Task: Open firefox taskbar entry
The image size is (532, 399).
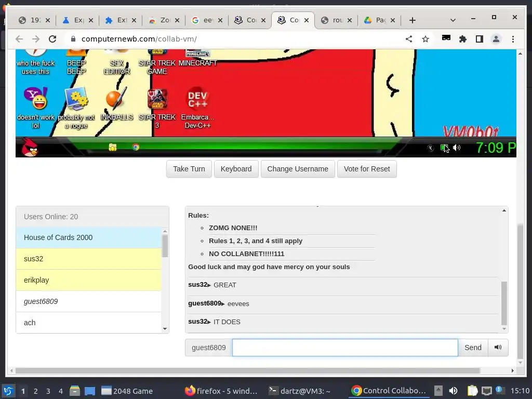Action: pos(221,391)
